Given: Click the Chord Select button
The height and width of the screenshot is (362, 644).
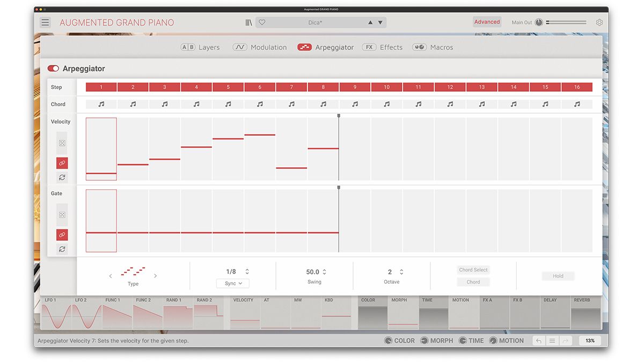Looking at the screenshot, I should click(473, 270).
